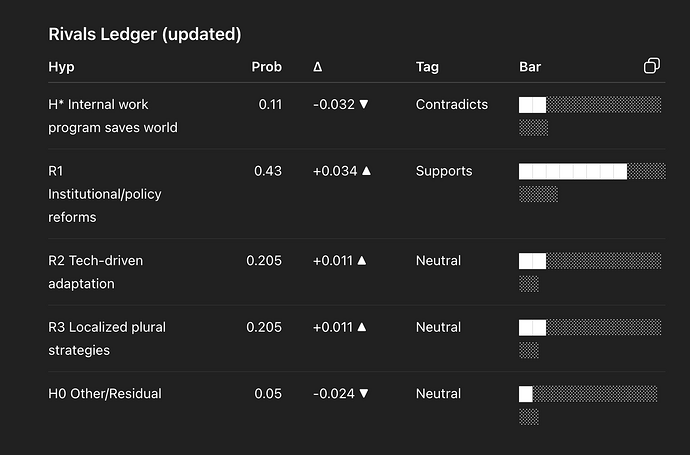Click the Δ column header
The height and width of the screenshot is (455, 690).
tap(318, 67)
